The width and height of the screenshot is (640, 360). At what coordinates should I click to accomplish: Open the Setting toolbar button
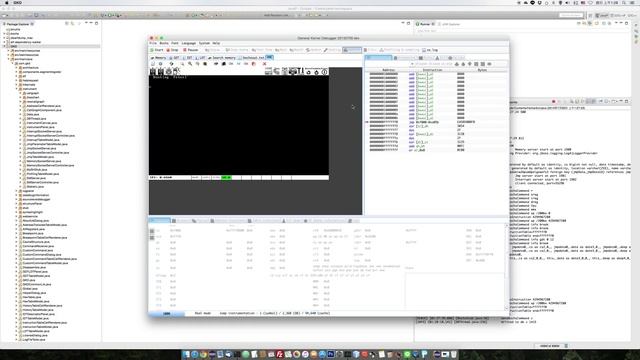[332, 50]
